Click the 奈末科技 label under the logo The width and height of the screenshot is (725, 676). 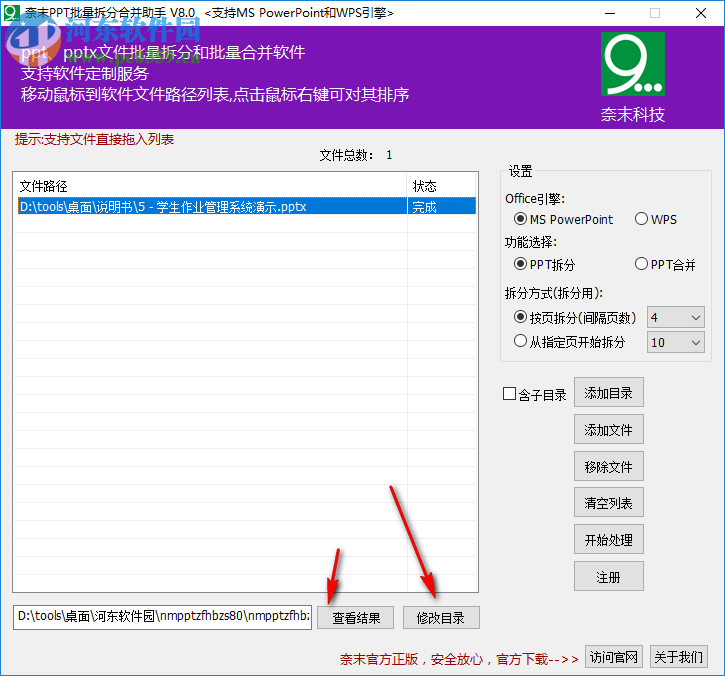click(633, 114)
